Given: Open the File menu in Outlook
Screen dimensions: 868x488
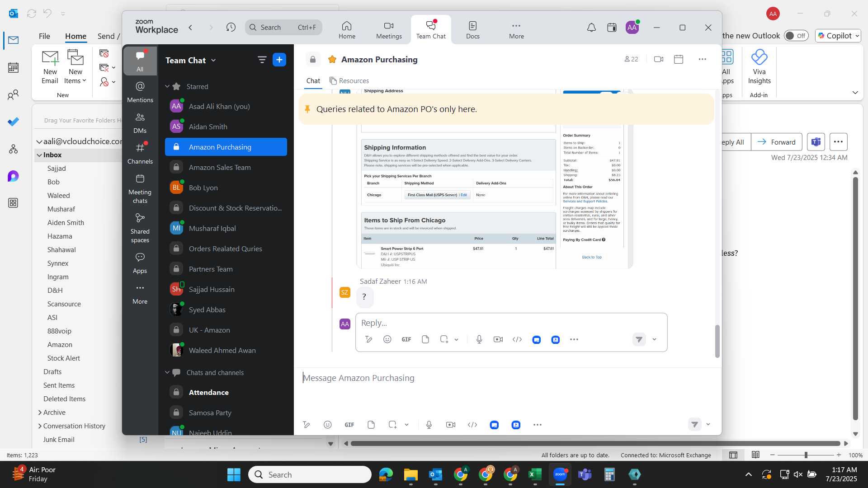Looking at the screenshot, I should pyautogui.click(x=44, y=36).
